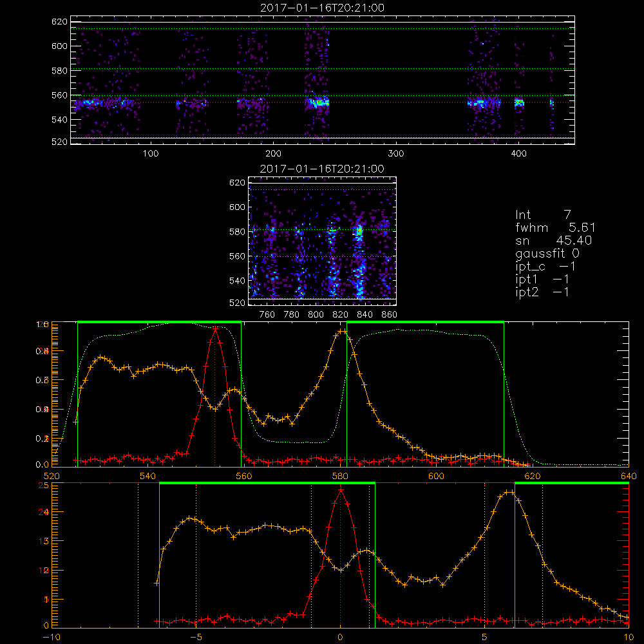Click x-axis label 200 of the top spectrogram

coord(273,154)
